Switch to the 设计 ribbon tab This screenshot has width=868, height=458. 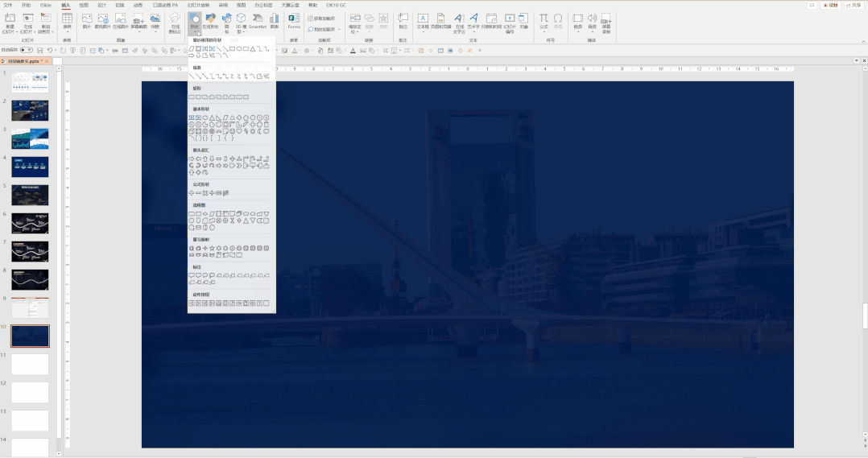click(101, 5)
